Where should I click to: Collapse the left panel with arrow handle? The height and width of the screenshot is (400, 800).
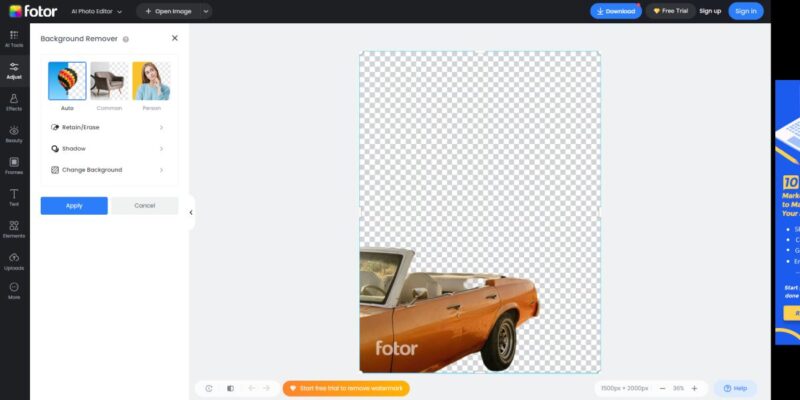(x=191, y=212)
